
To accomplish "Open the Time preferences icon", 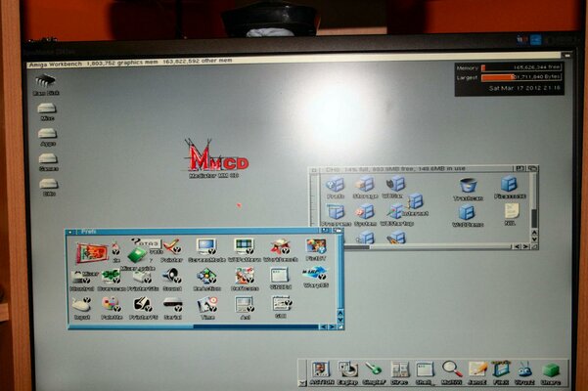I will click(x=206, y=305).
